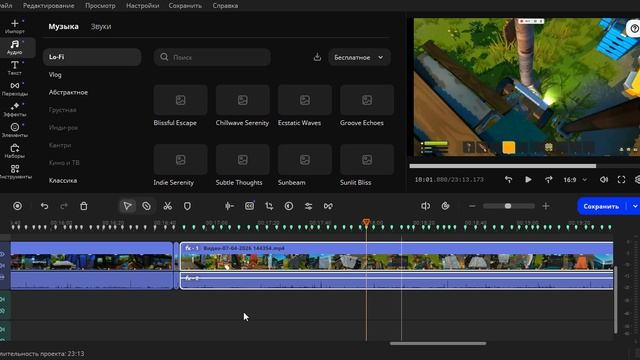Select the Абстрактное music category
The width and height of the screenshot is (640, 360).
click(x=68, y=92)
